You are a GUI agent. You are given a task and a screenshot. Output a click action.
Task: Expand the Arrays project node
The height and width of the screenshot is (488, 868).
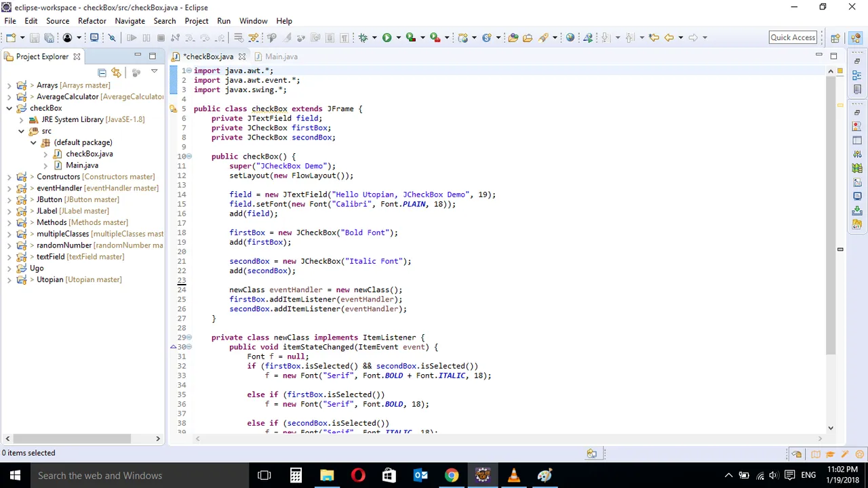[x=9, y=85]
